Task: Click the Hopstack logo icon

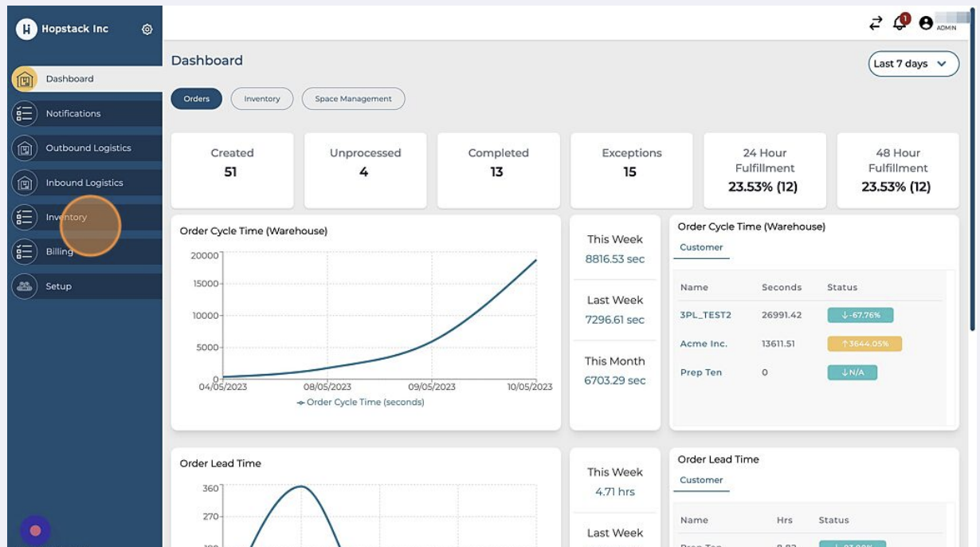Action: click(x=26, y=30)
